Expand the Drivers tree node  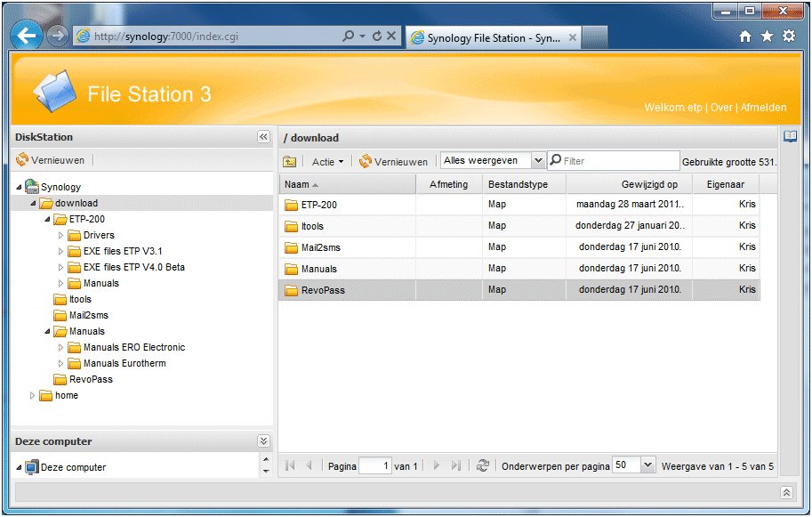(60, 235)
